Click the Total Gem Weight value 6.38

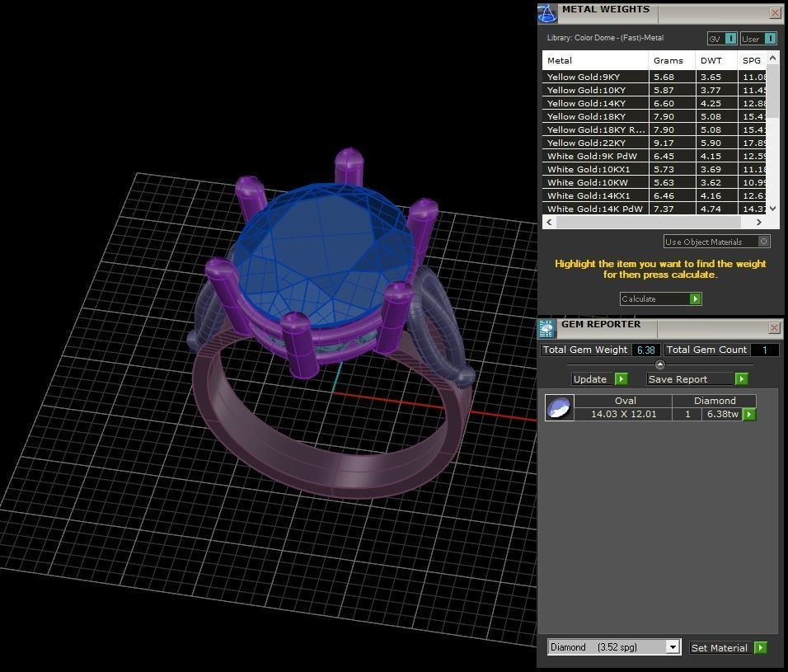click(645, 350)
